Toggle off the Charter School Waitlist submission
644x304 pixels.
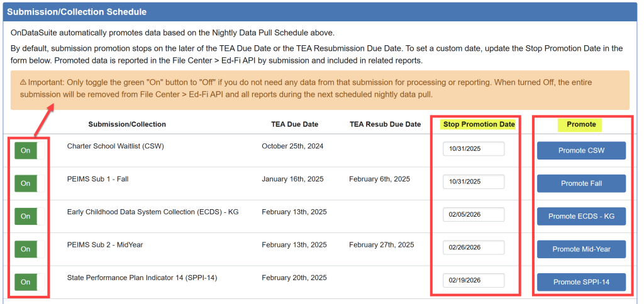point(26,151)
